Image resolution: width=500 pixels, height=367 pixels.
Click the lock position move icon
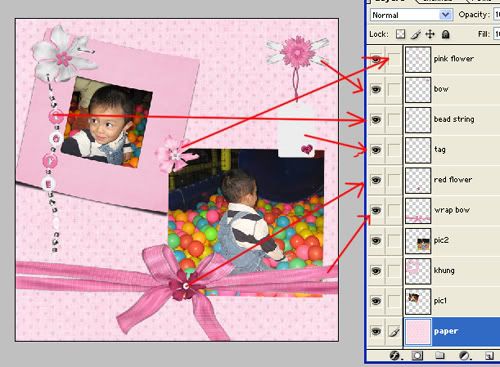point(430,34)
